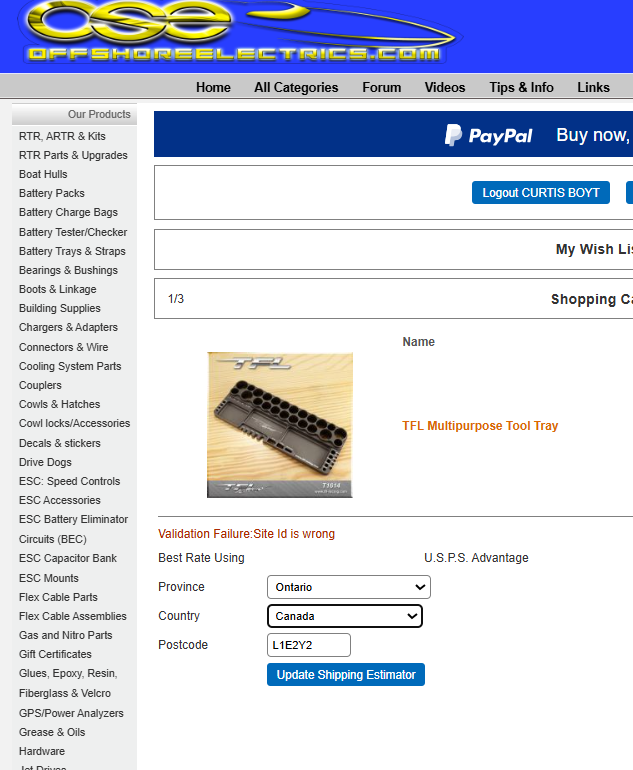Click the OSE Offshore Electrics logo
The image size is (633, 770).
click(x=235, y=33)
